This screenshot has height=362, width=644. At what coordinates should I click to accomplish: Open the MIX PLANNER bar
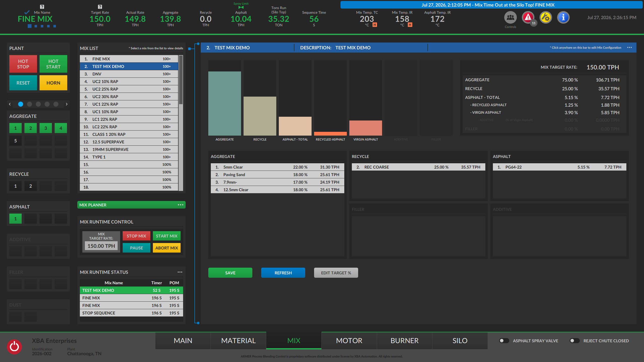(x=131, y=205)
